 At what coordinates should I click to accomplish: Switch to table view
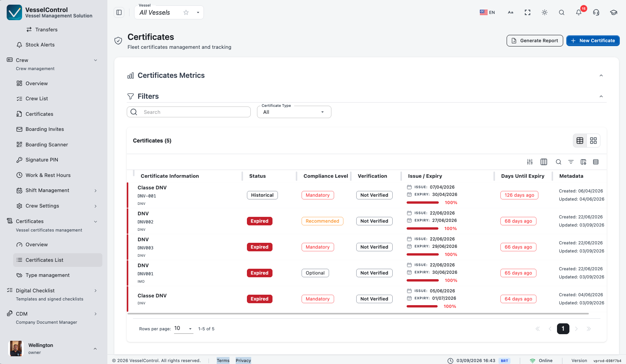pyautogui.click(x=580, y=141)
